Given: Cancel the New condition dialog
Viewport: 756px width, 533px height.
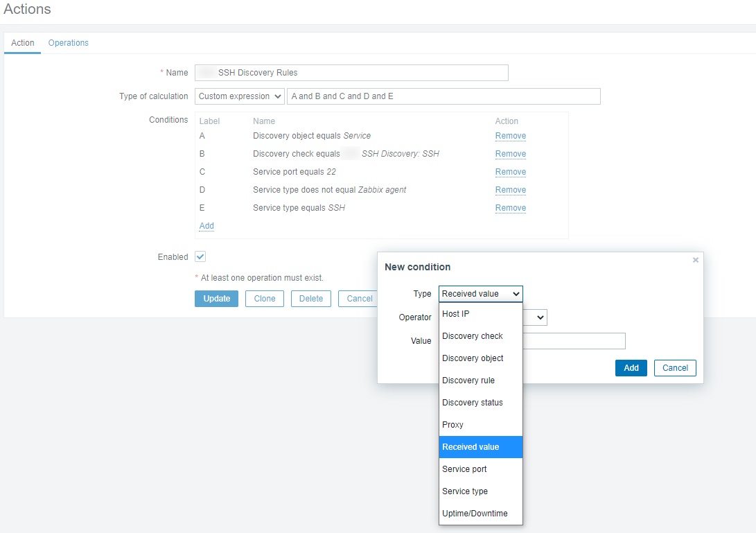Looking at the screenshot, I should 674,368.
